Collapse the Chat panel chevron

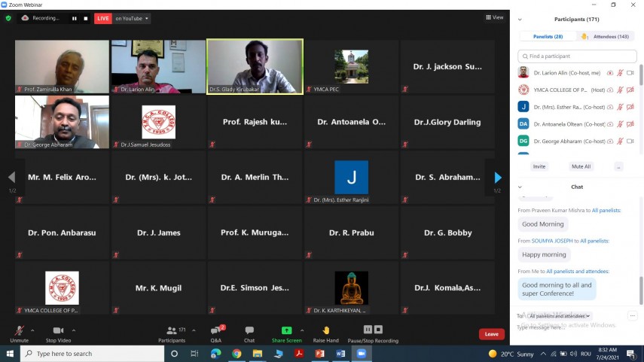coord(520,187)
